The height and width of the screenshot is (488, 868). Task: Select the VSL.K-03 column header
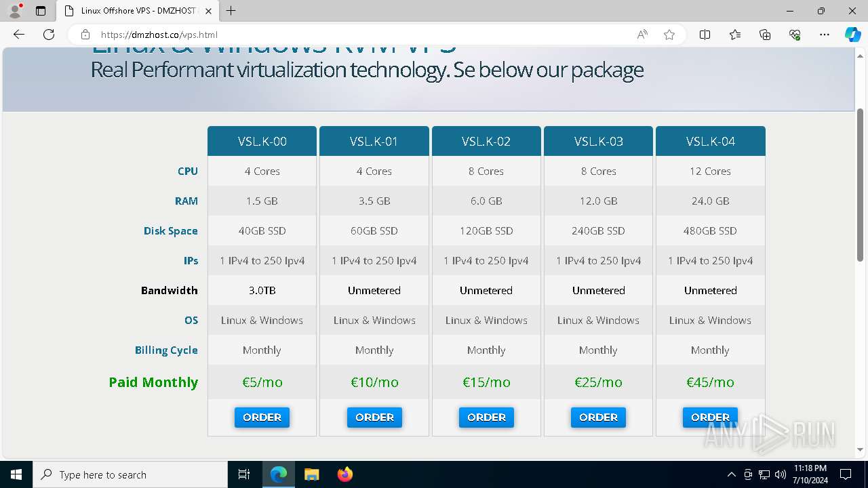tap(598, 141)
